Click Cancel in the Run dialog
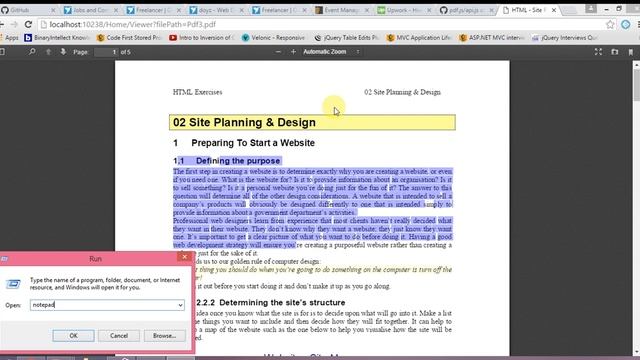640x360 pixels. (x=119, y=336)
